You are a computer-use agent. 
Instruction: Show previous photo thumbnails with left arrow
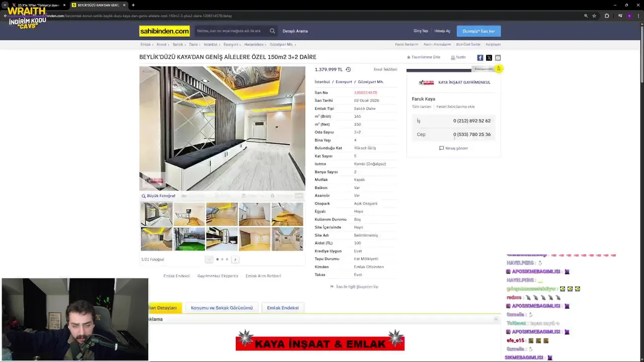209,259
